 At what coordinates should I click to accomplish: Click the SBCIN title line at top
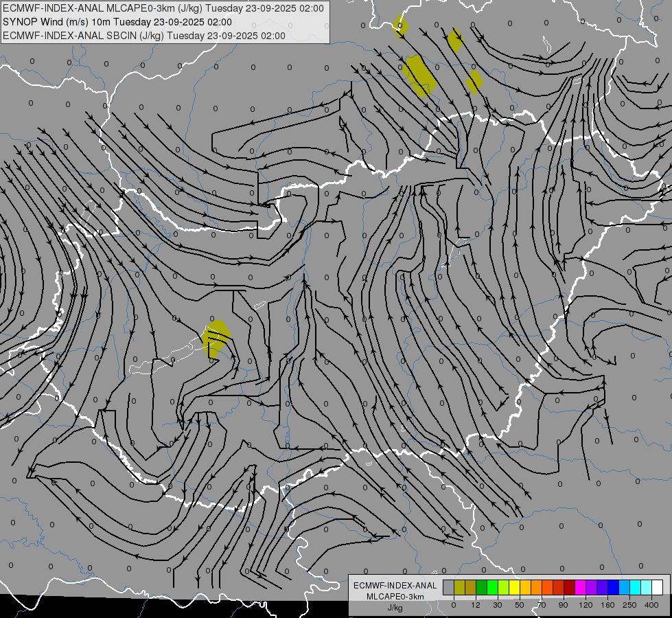point(144,36)
